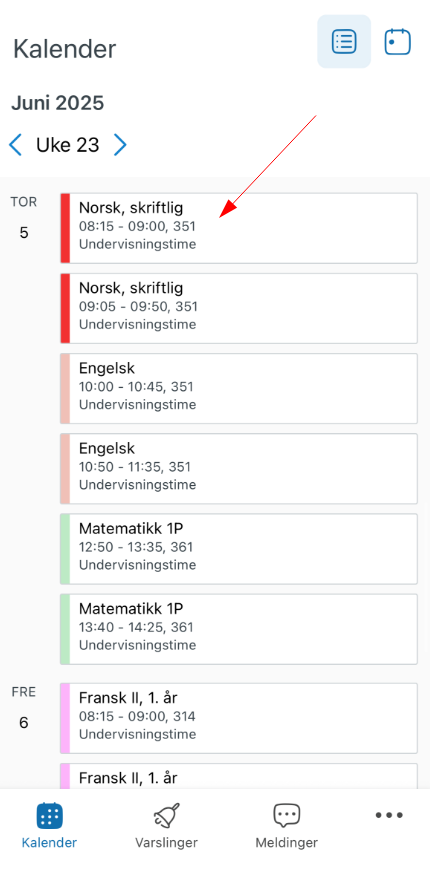430x871 pixels.
Task: Open Norsk, skriftlig 09:05 lesson
Action: coord(239,308)
